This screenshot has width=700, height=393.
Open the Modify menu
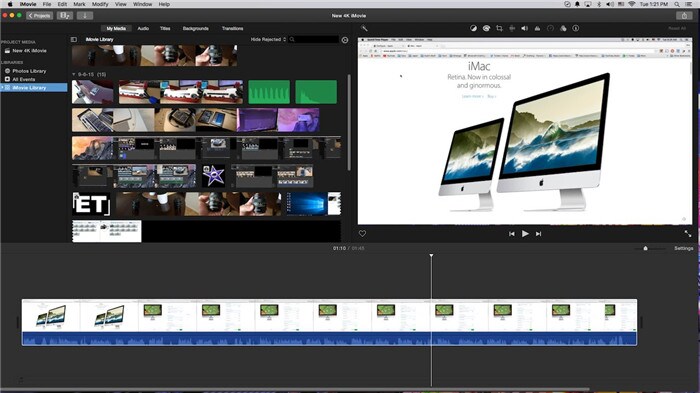tap(100, 4)
